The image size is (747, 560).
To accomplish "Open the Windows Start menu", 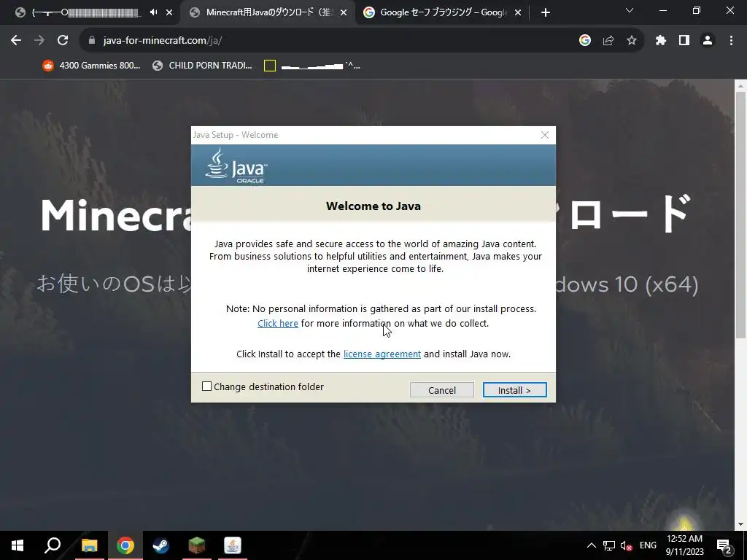I will point(18,545).
